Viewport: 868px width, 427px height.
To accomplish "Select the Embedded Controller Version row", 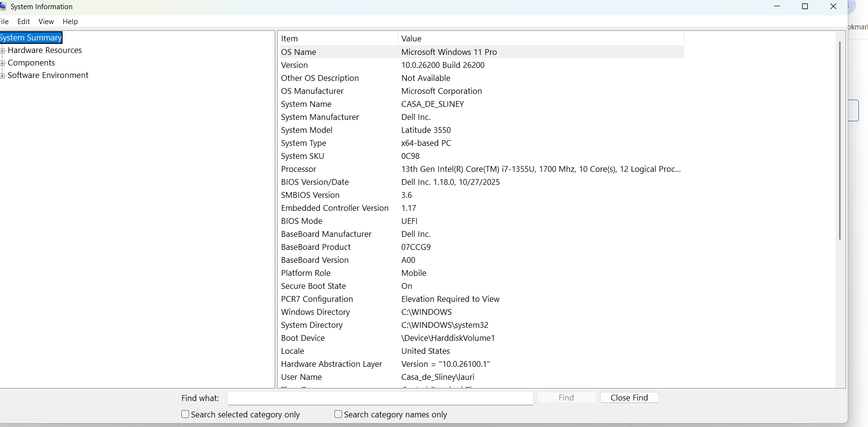I will coord(481,208).
